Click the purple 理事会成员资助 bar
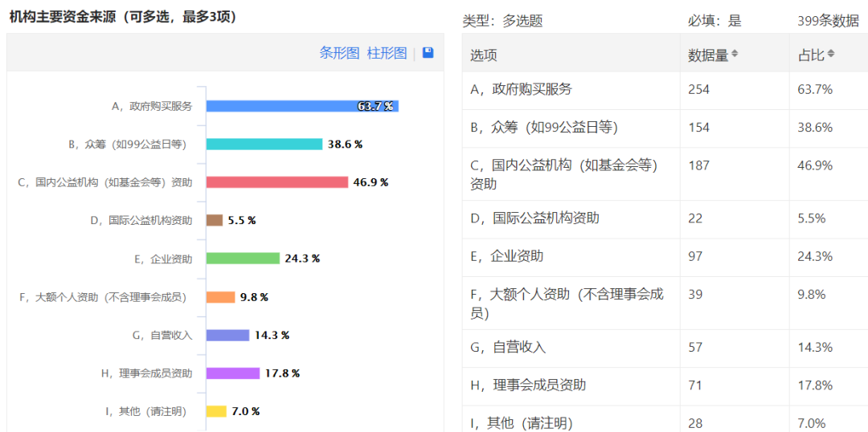The image size is (868, 432). 233,373
